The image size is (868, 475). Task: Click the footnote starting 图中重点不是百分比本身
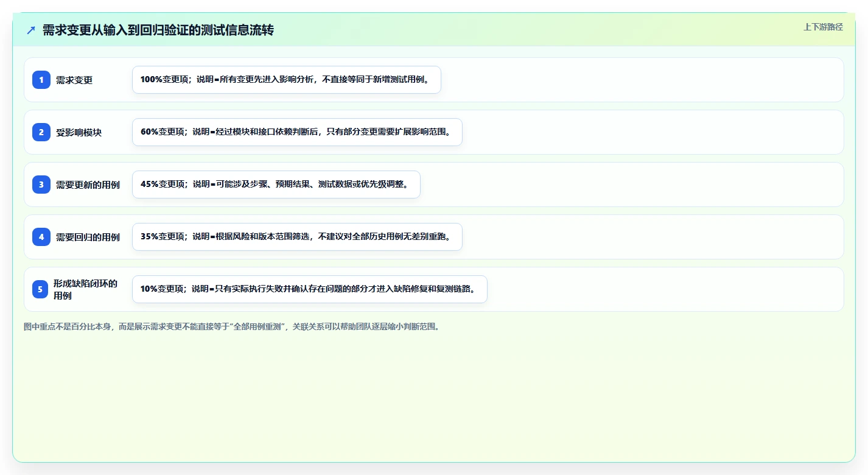(x=231, y=326)
